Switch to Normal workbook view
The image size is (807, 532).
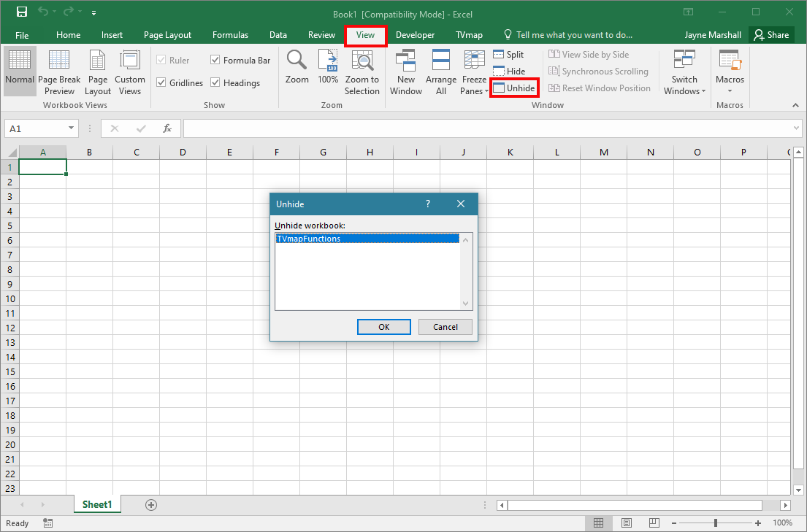click(x=20, y=71)
